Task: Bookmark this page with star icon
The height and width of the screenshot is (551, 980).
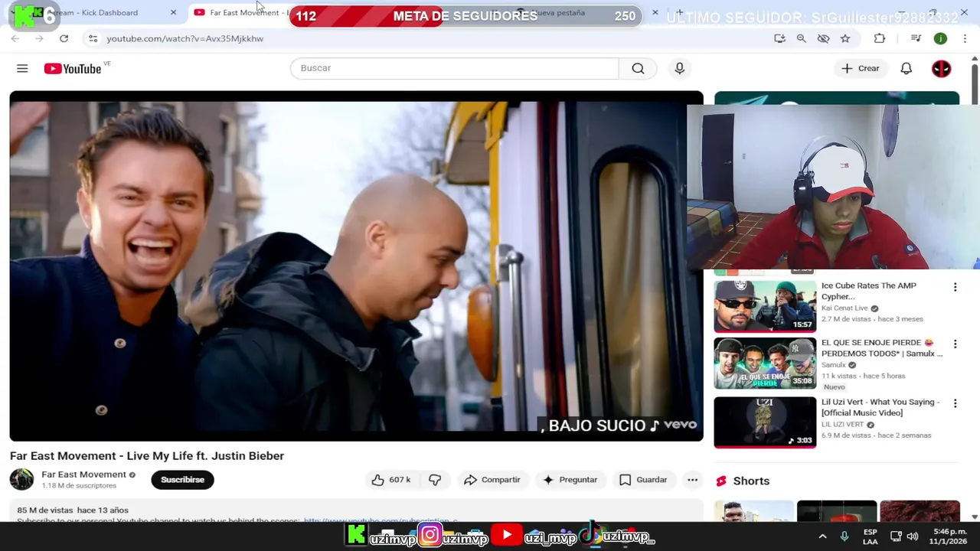Action: click(x=845, y=38)
